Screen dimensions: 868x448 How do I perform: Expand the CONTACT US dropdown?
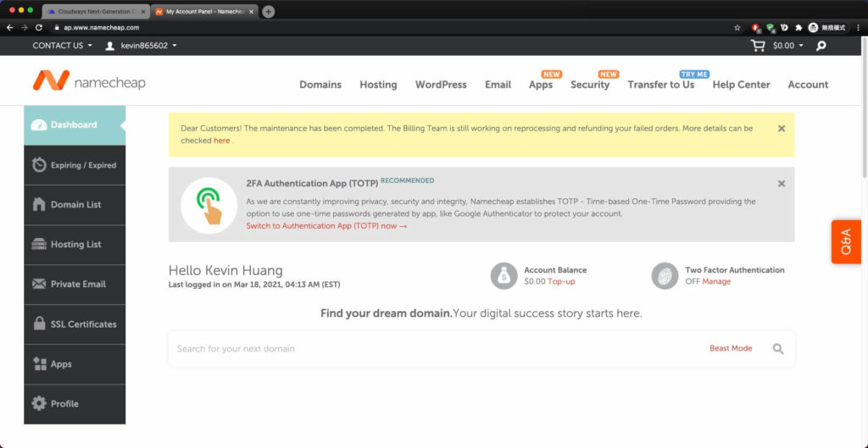62,46
